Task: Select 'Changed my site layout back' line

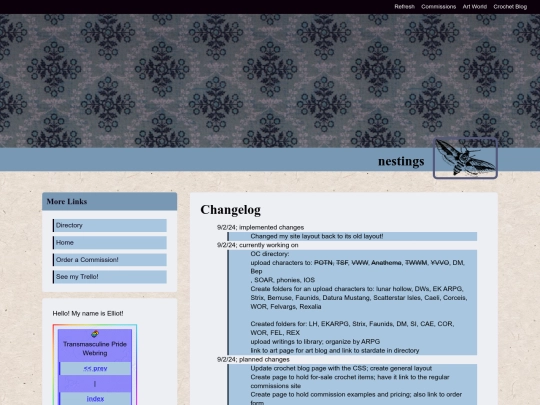Action: point(317,236)
